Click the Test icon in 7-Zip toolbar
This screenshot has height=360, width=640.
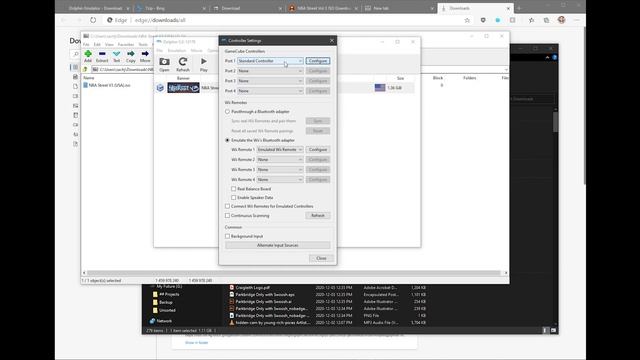pyautogui.click(x=117, y=54)
